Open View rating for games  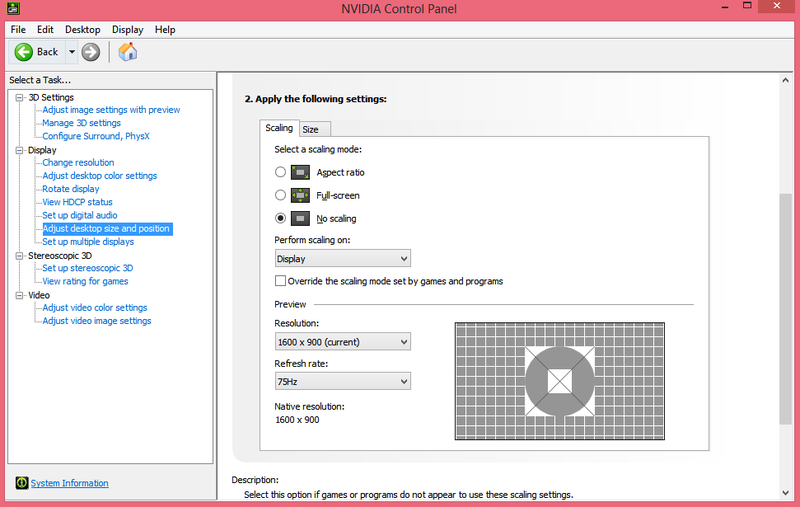(85, 281)
